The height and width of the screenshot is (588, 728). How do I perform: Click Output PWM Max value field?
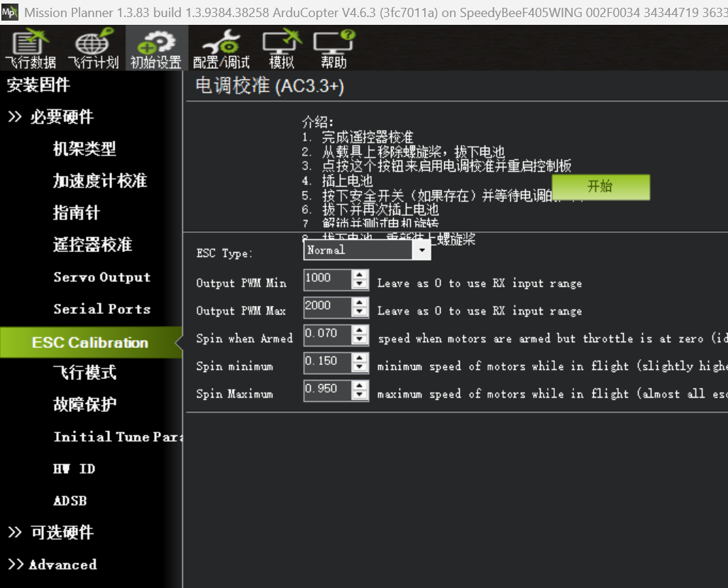pyautogui.click(x=327, y=307)
